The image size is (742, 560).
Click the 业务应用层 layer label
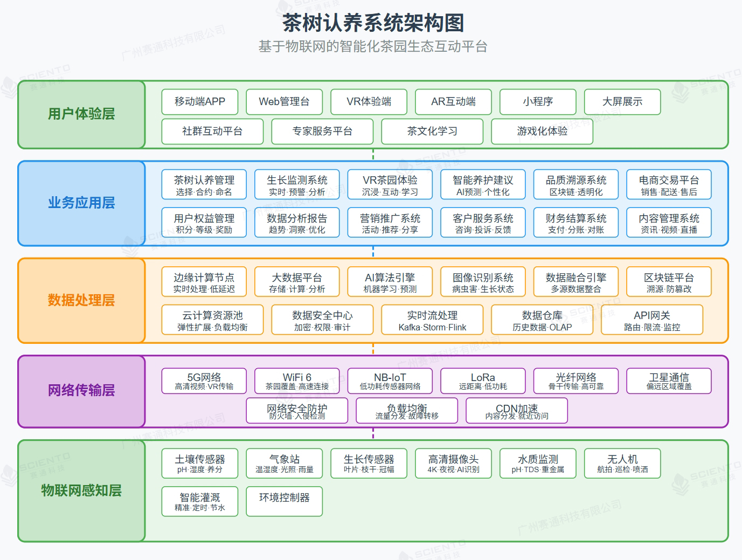pos(81,203)
